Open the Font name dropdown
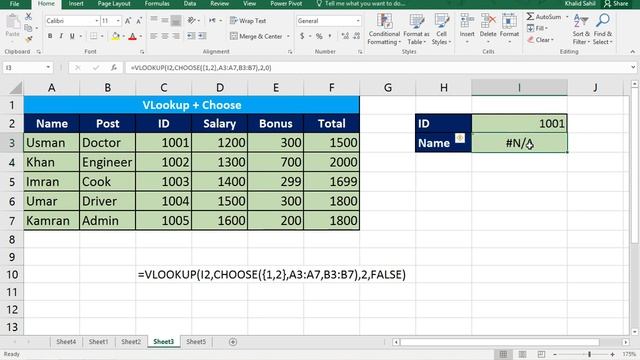This screenshot has height=360, width=640. click(97, 21)
